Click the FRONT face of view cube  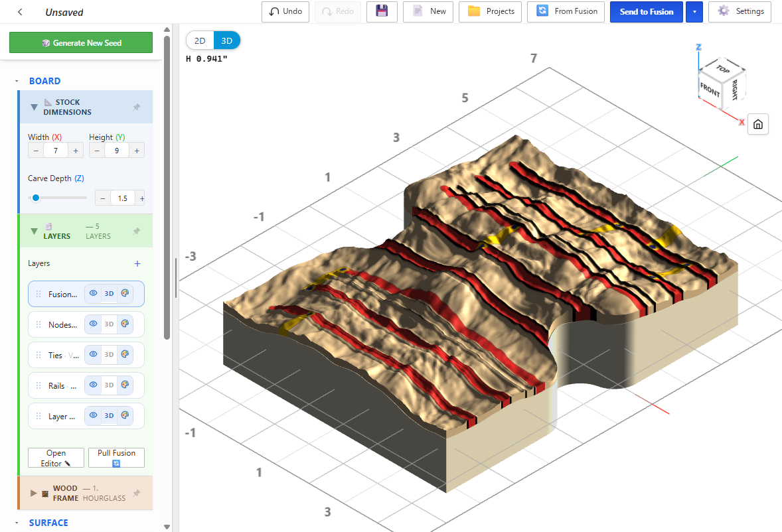coord(709,90)
